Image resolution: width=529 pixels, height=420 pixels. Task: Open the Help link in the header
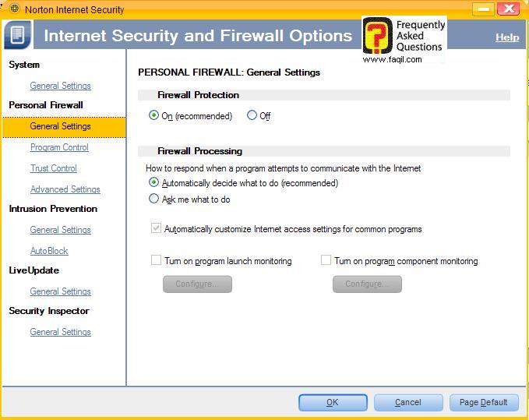pyautogui.click(x=507, y=37)
